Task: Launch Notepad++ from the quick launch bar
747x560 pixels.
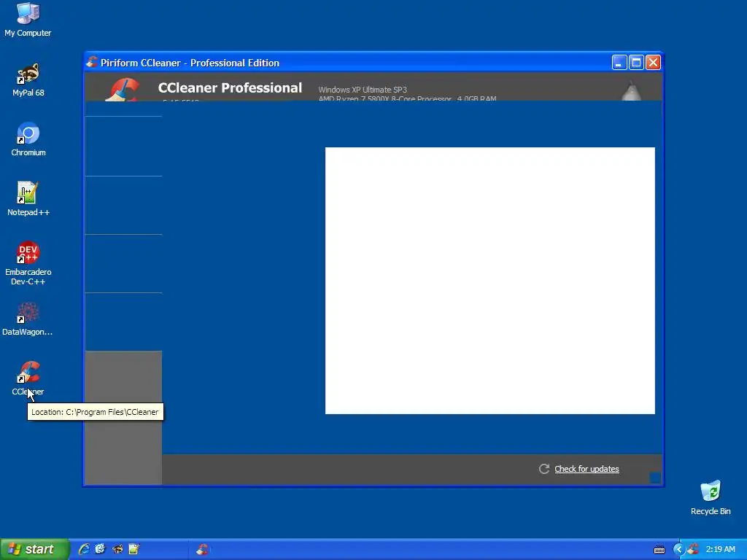Action: (134, 549)
